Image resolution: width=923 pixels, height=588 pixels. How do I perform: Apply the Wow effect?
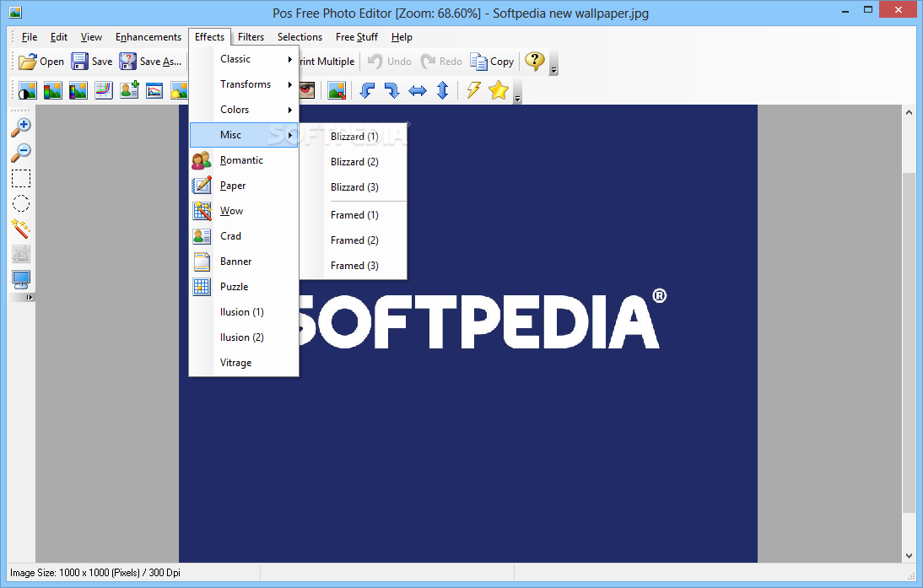244,211
